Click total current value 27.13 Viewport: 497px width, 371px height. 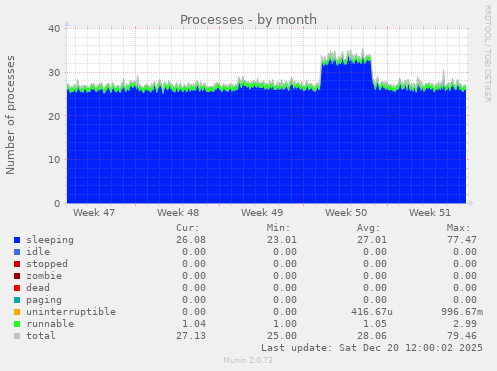coord(191,336)
